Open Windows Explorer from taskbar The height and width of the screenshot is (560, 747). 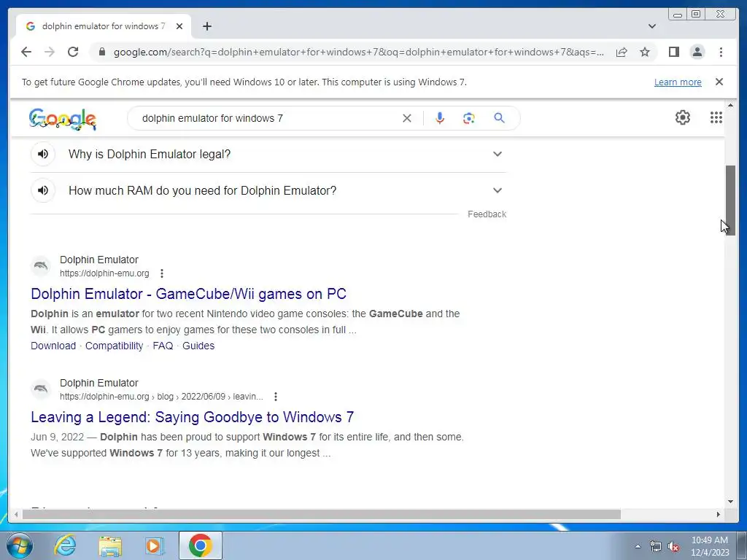(110, 545)
